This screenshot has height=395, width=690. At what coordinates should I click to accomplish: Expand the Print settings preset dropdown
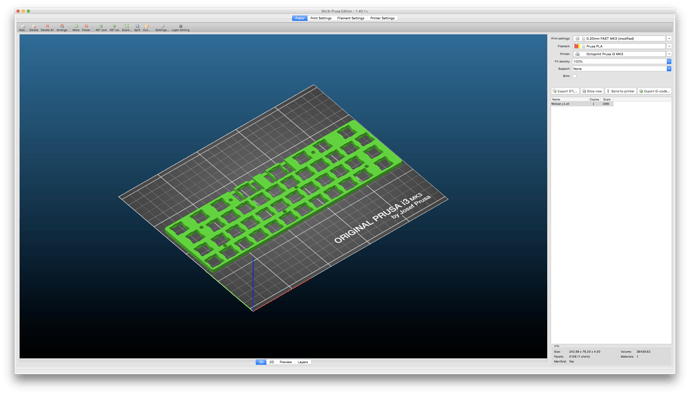pos(669,39)
